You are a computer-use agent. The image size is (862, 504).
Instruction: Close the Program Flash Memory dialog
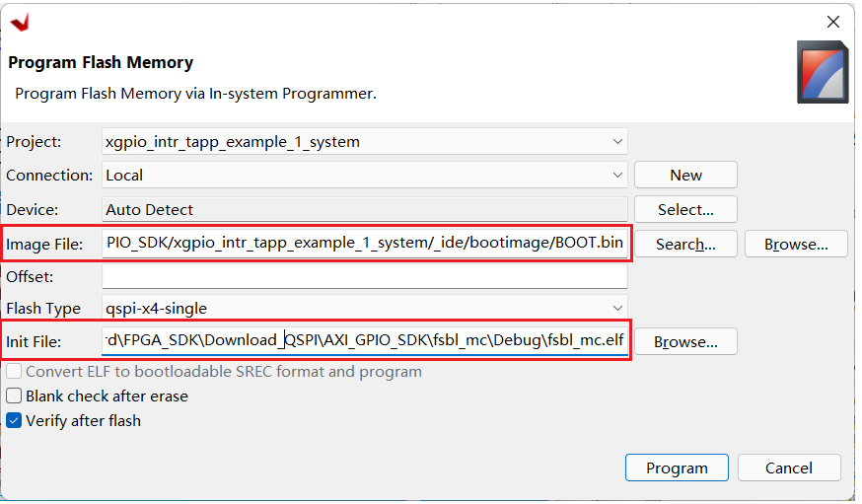click(833, 22)
